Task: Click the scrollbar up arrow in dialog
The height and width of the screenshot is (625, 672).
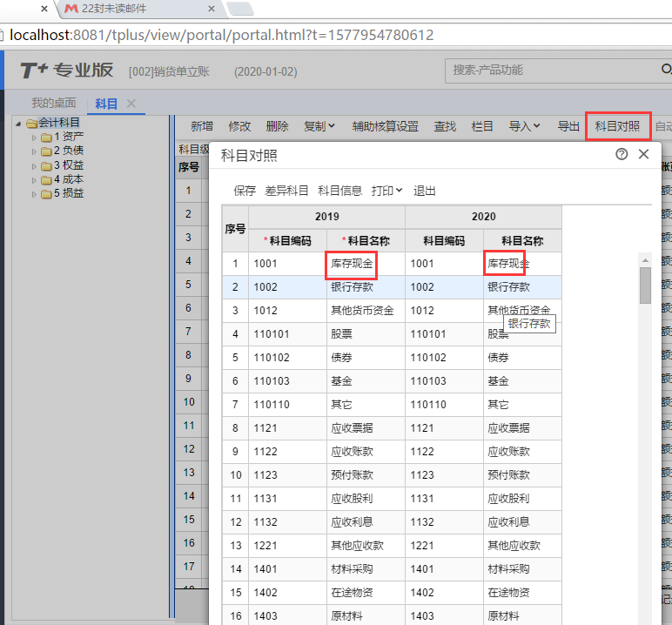Action: pyautogui.click(x=645, y=260)
